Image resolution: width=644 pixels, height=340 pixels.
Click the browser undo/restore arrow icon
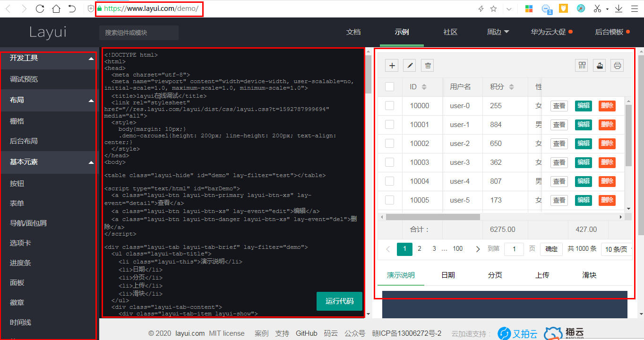[x=72, y=8]
